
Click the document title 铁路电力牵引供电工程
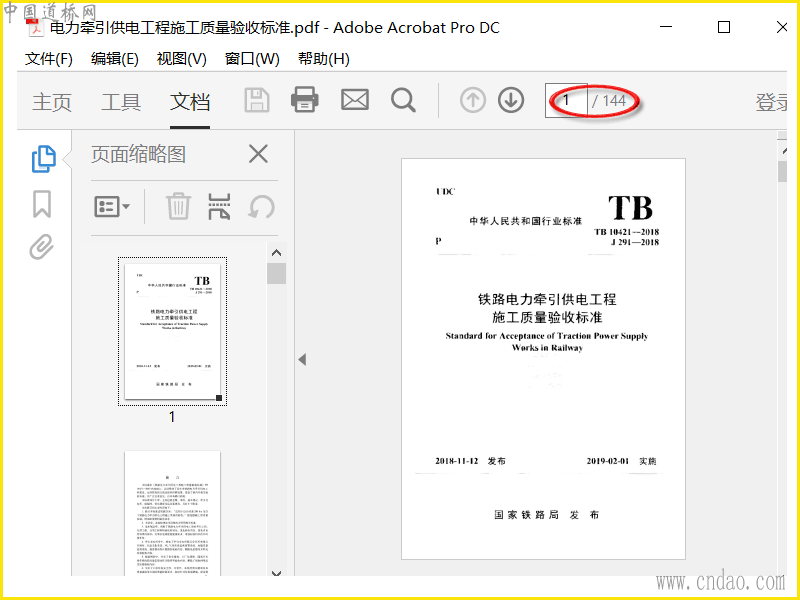547,299
